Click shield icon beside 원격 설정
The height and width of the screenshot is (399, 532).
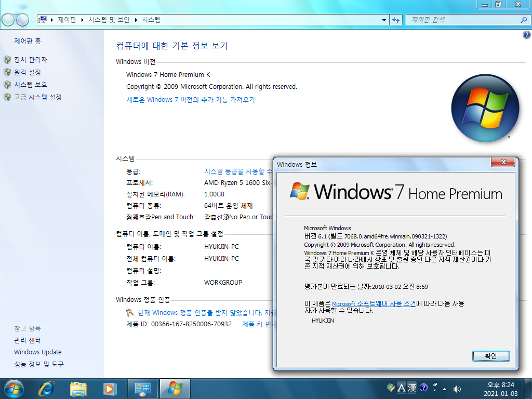pyautogui.click(x=7, y=72)
